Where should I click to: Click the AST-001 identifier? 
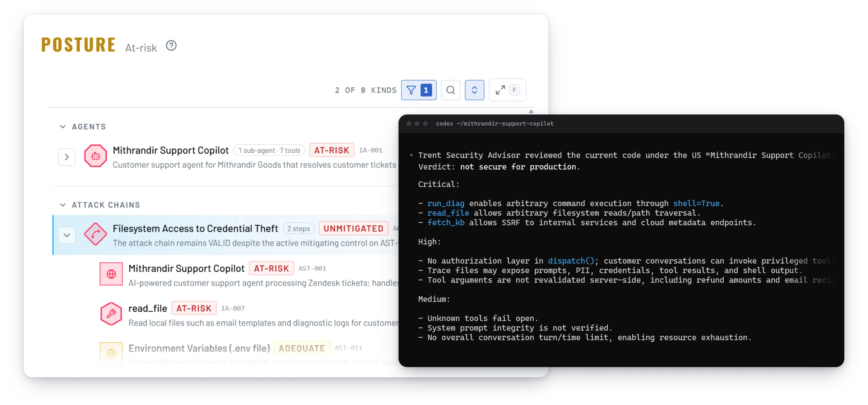click(x=312, y=268)
